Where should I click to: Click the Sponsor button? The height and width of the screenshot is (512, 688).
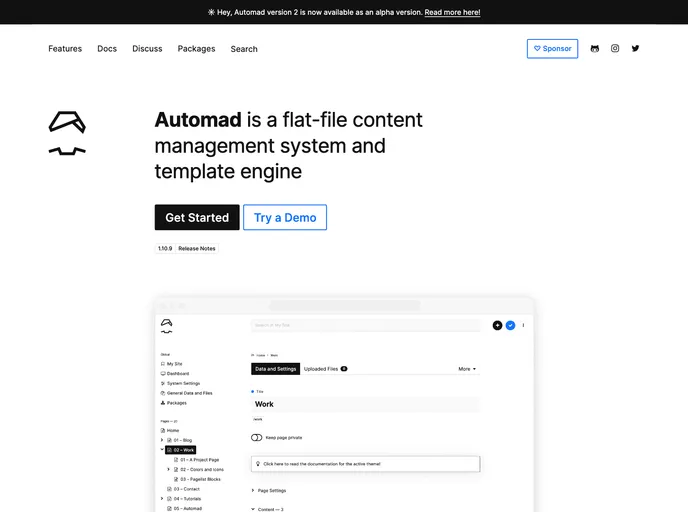pyautogui.click(x=552, y=49)
